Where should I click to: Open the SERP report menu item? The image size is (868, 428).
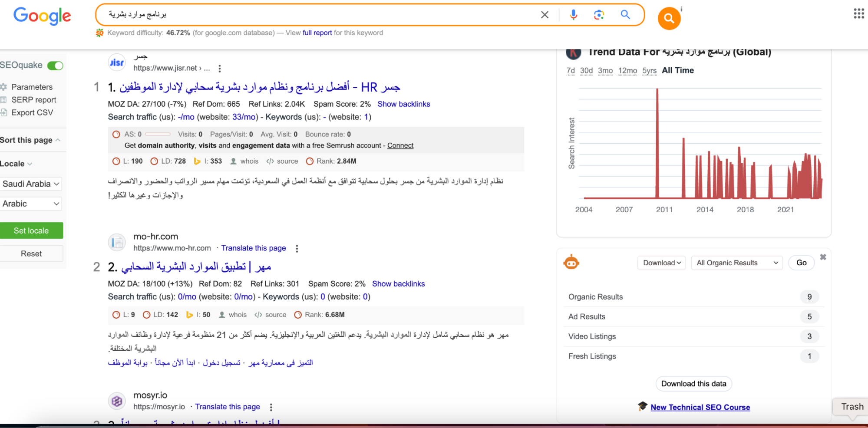click(33, 100)
